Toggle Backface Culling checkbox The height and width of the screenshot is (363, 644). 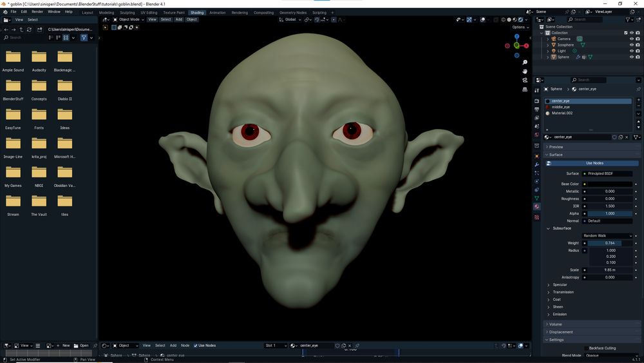(x=585, y=348)
